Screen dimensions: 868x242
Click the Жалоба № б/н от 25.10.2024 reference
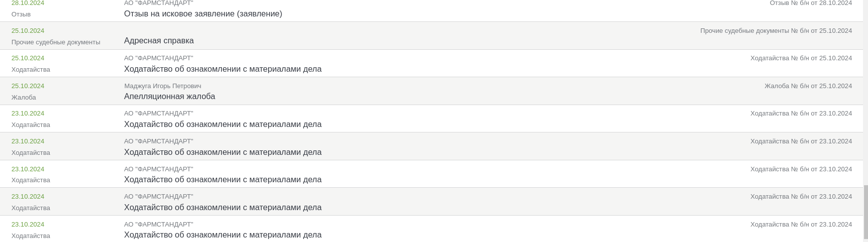point(808,86)
